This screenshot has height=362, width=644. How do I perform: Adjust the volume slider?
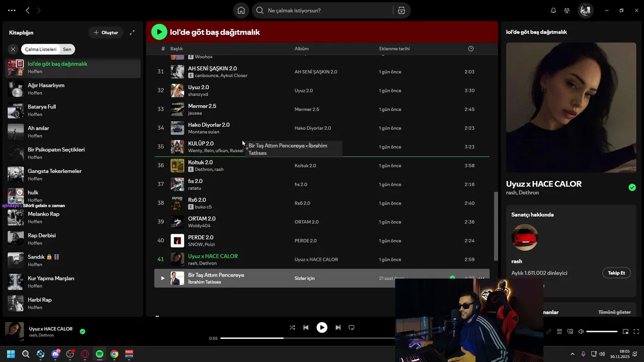tap(602, 332)
